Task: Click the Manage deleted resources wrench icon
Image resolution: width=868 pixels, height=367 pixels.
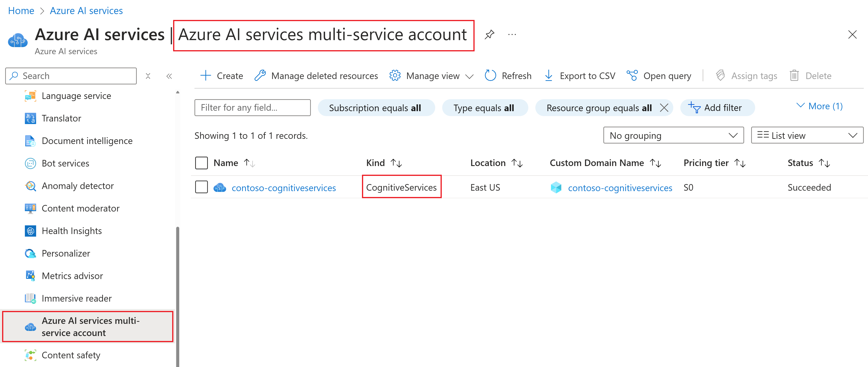Action: (x=260, y=76)
